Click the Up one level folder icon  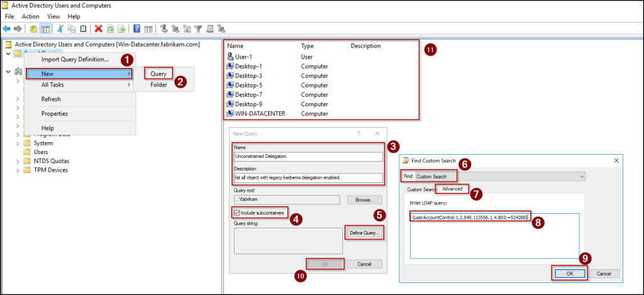point(33,28)
